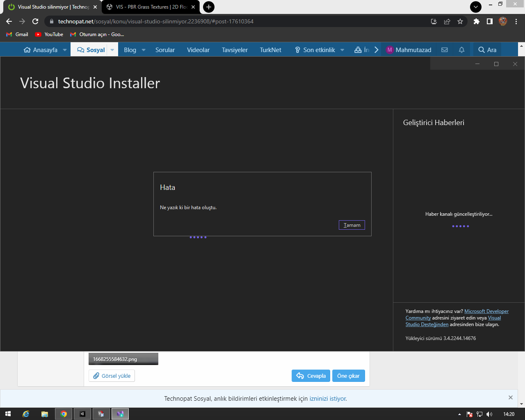Screen dimensions: 525x420
Task: Open TurkNet in the navbar
Action: click(x=271, y=50)
